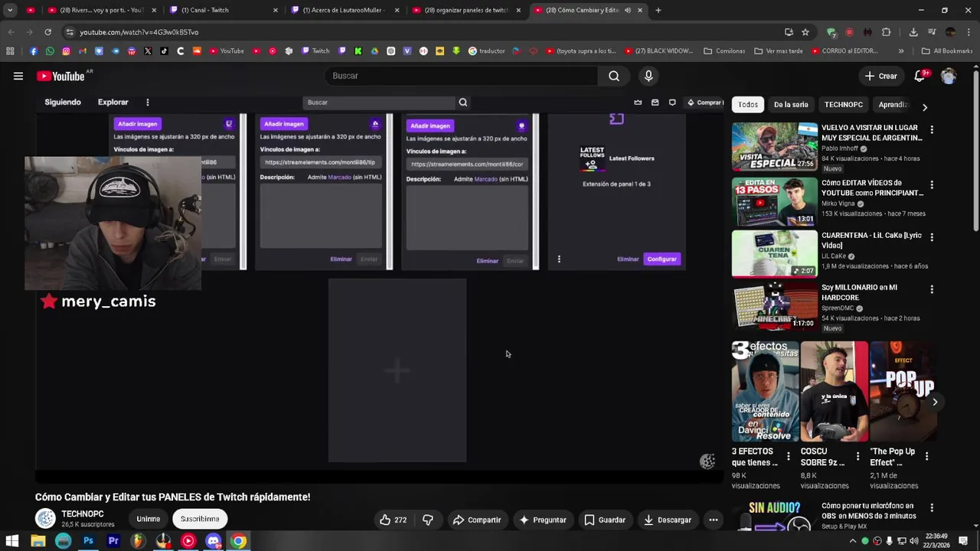The height and width of the screenshot is (551, 980).
Task: Open a new browser tab with plus
Action: tap(658, 10)
